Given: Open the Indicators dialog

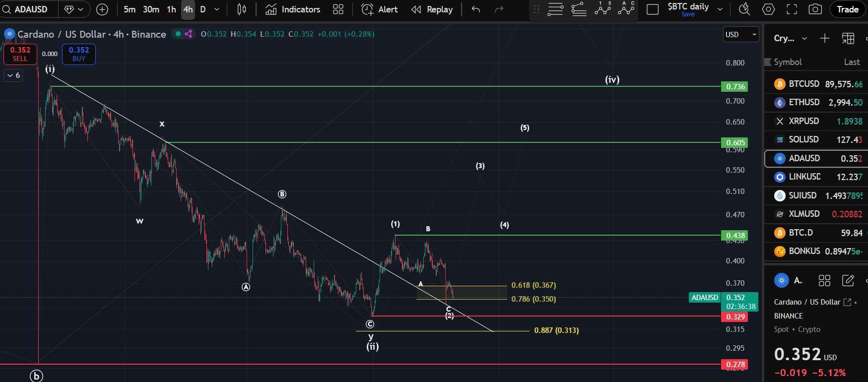Looking at the screenshot, I should pyautogui.click(x=293, y=9).
